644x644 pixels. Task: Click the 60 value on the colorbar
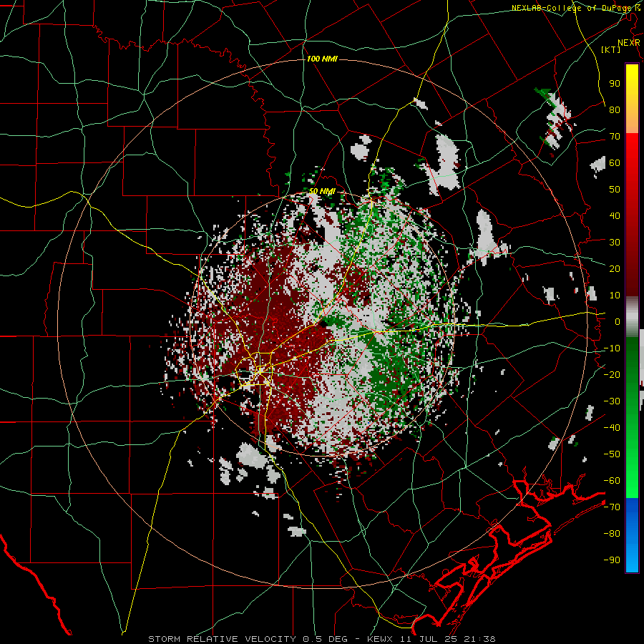point(615,163)
